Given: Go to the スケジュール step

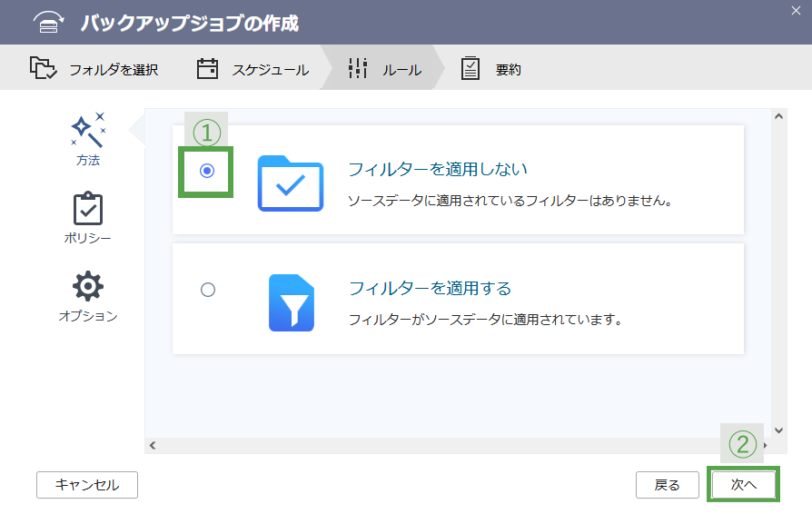Looking at the screenshot, I should 253,69.
